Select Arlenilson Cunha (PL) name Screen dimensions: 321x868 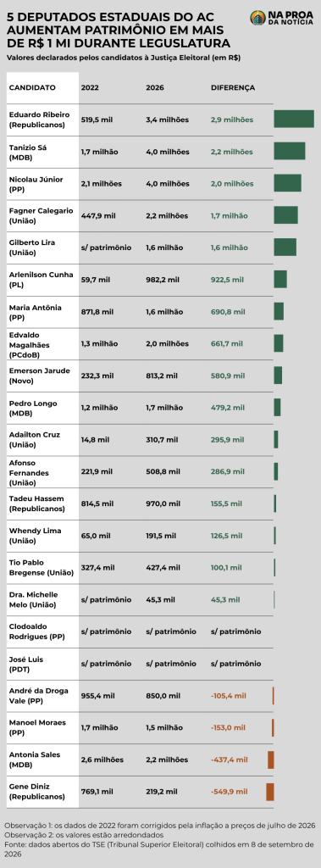(41, 280)
